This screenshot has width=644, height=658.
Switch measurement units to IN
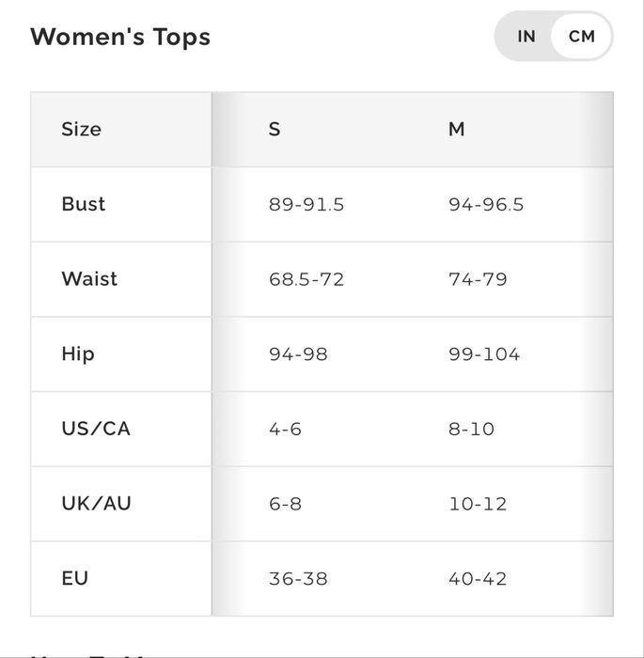tap(526, 37)
